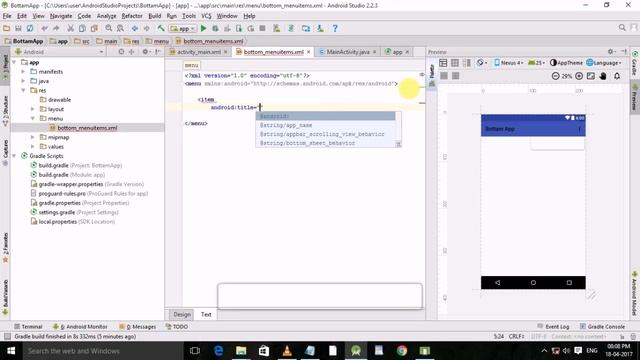Viewport: 640px width, 360px height.
Task: Click the Stop square icon in toolbar
Action: coord(262,29)
